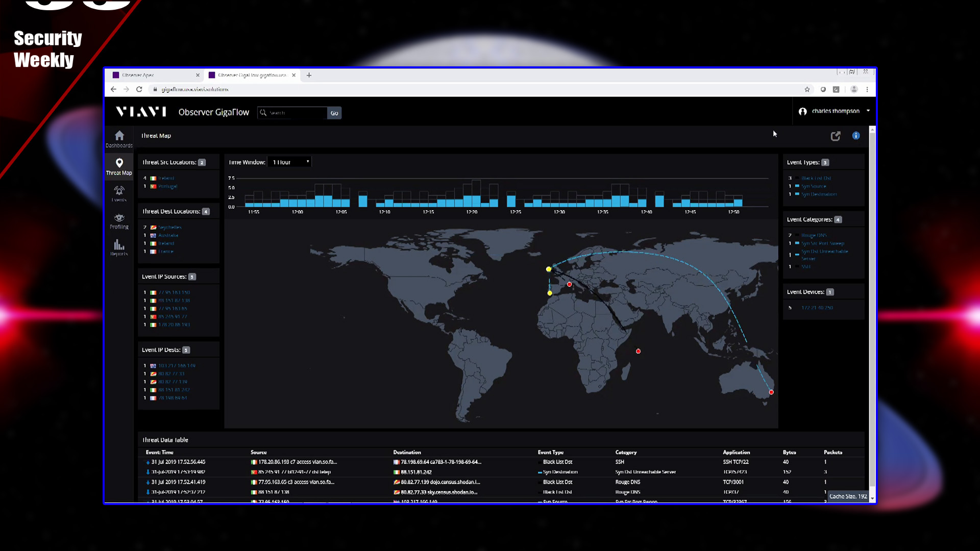Click the export/pop-out icon
This screenshot has height=551, width=980.
(x=836, y=136)
